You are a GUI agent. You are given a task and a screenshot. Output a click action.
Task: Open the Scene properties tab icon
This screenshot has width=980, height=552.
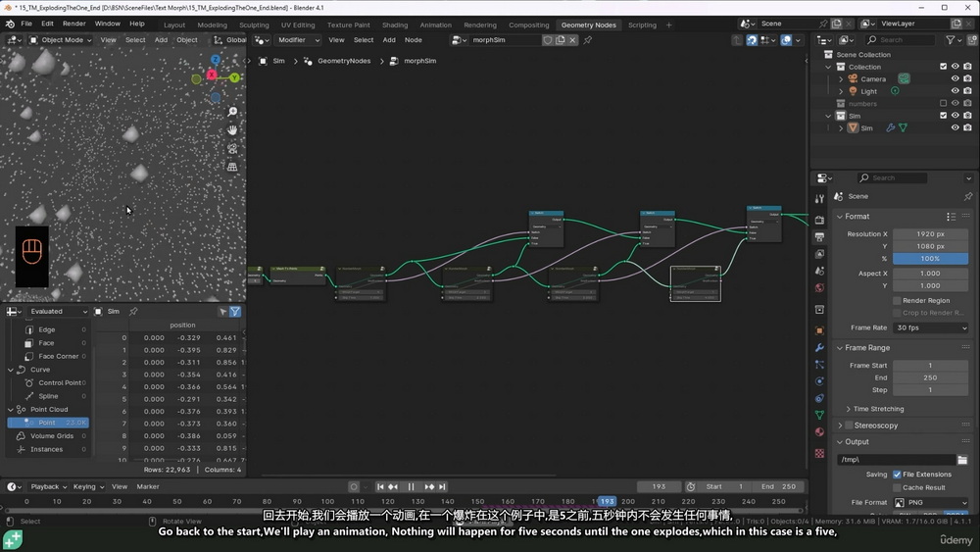click(x=819, y=271)
